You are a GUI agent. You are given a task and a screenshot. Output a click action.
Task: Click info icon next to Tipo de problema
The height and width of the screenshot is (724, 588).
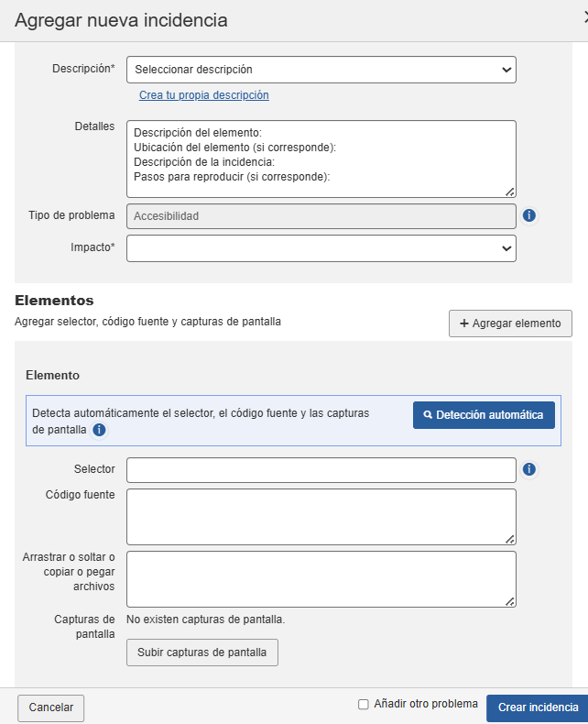[529, 216]
